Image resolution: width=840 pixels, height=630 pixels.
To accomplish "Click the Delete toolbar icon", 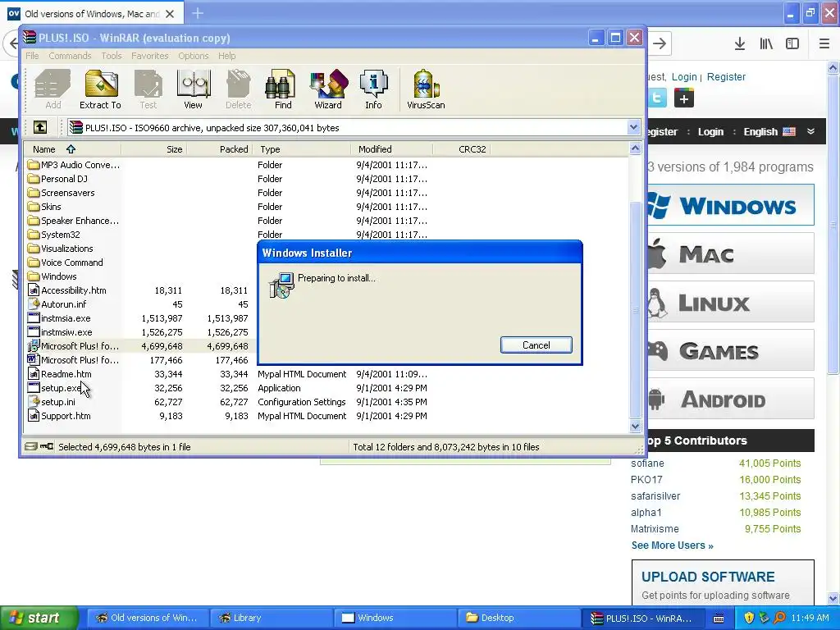I will coord(239,89).
